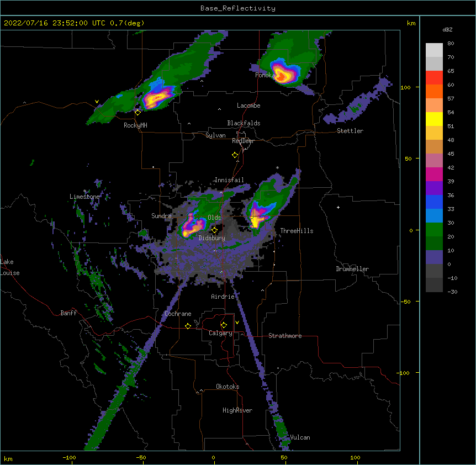Click the yellow diamond marker beside Olds
476x465 pixels.
pyautogui.click(x=214, y=230)
